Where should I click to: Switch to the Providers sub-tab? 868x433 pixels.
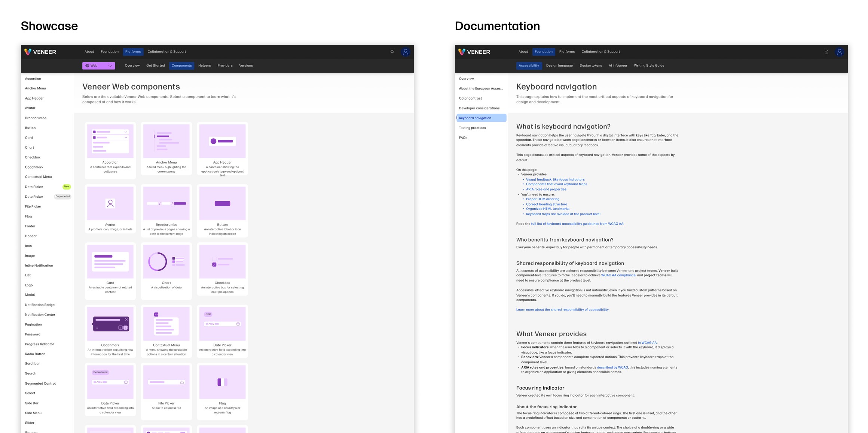coord(225,66)
